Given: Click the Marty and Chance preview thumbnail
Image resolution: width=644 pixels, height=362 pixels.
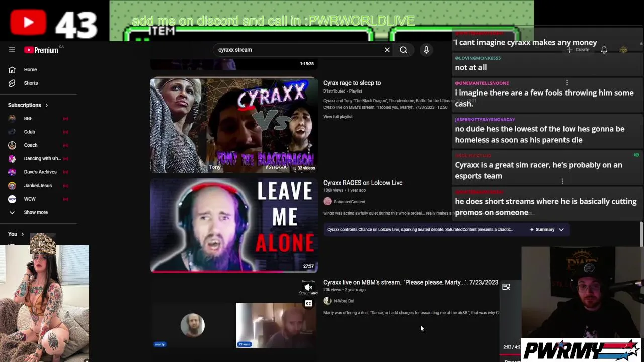Looking at the screenshot, I should point(234,319).
